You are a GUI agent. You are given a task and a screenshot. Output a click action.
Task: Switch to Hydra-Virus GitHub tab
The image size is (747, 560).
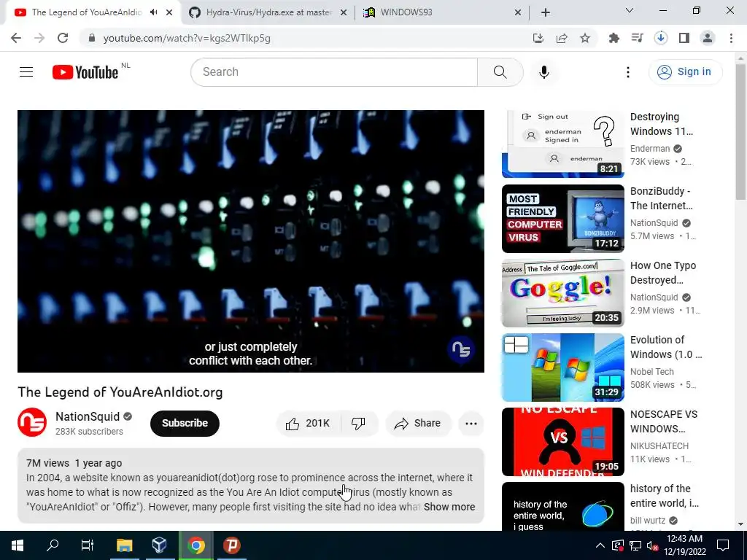point(268,12)
